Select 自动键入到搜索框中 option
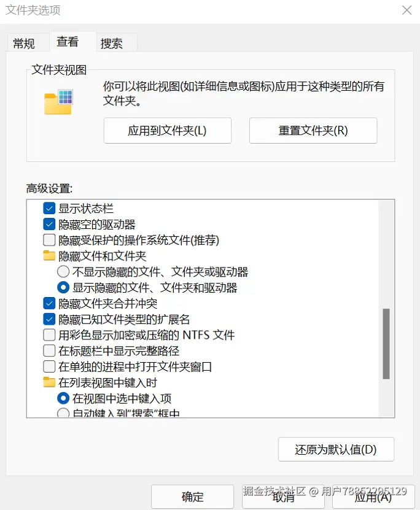This screenshot has height=510, width=420. tap(63, 413)
